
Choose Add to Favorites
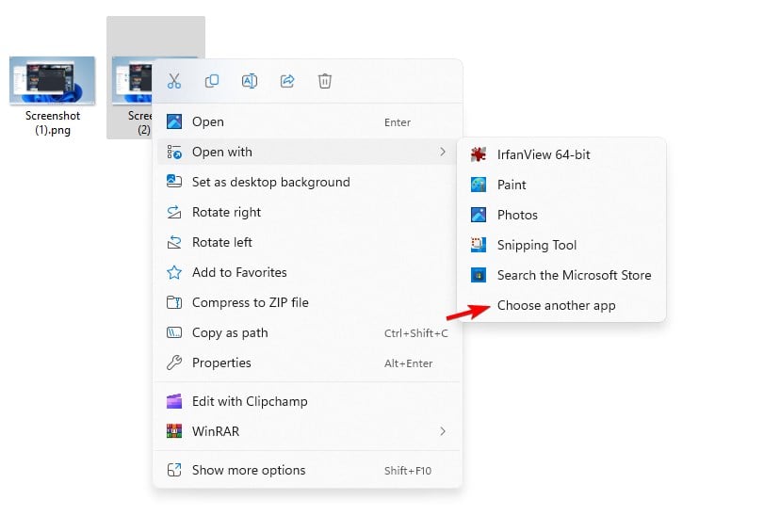point(307,272)
